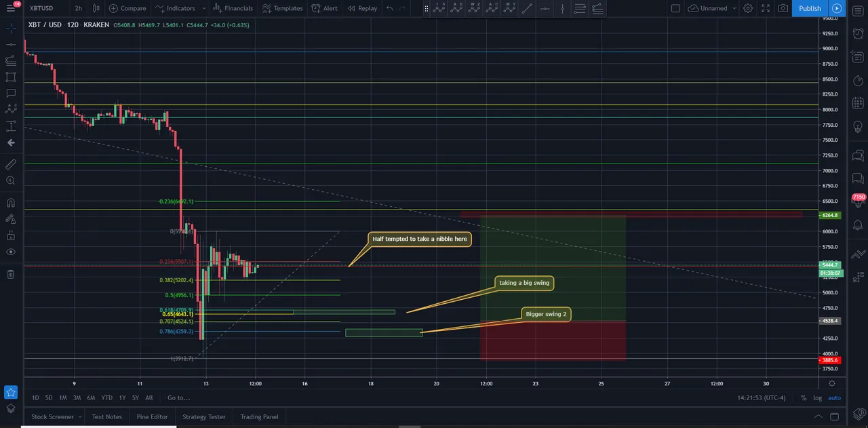The height and width of the screenshot is (428, 868).
Task: Click Go to... date link
Action: click(179, 397)
